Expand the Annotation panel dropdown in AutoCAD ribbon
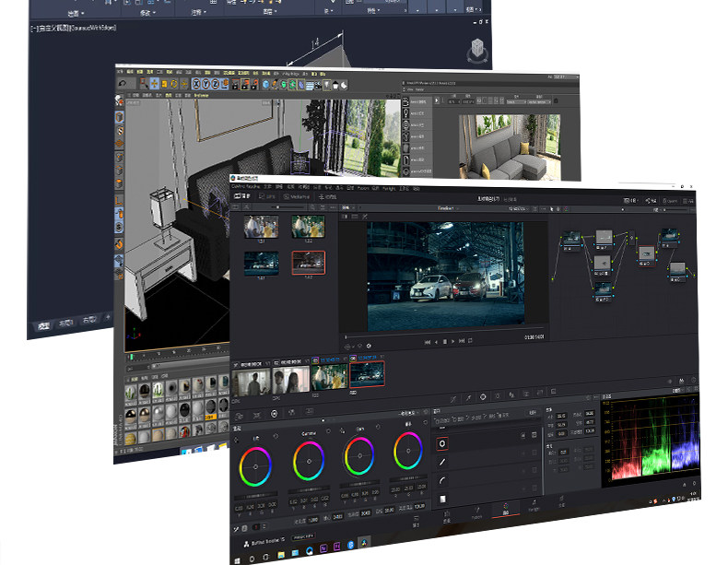 199,12
